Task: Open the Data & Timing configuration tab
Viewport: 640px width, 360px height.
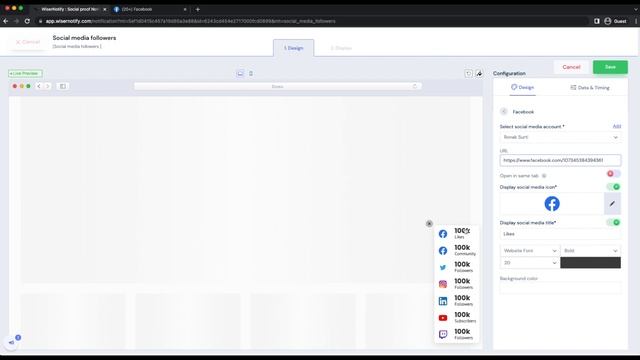Action: click(x=590, y=87)
